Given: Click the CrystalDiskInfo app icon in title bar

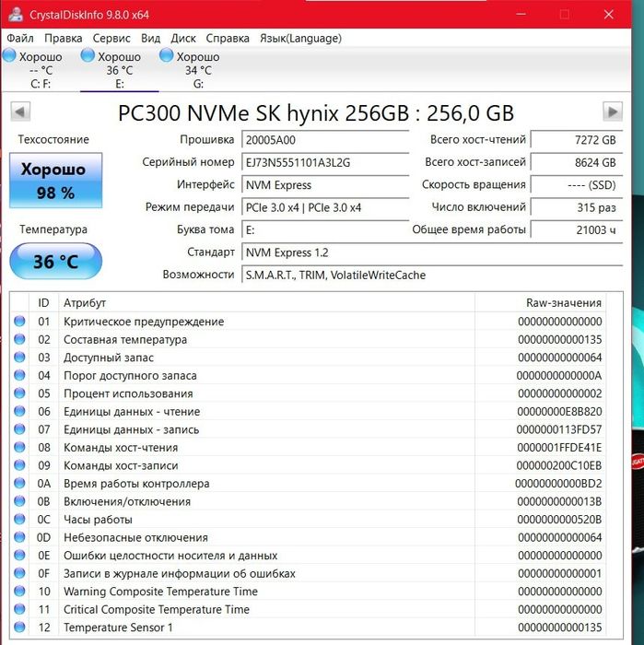Looking at the screenshot, I should [16, 15].
